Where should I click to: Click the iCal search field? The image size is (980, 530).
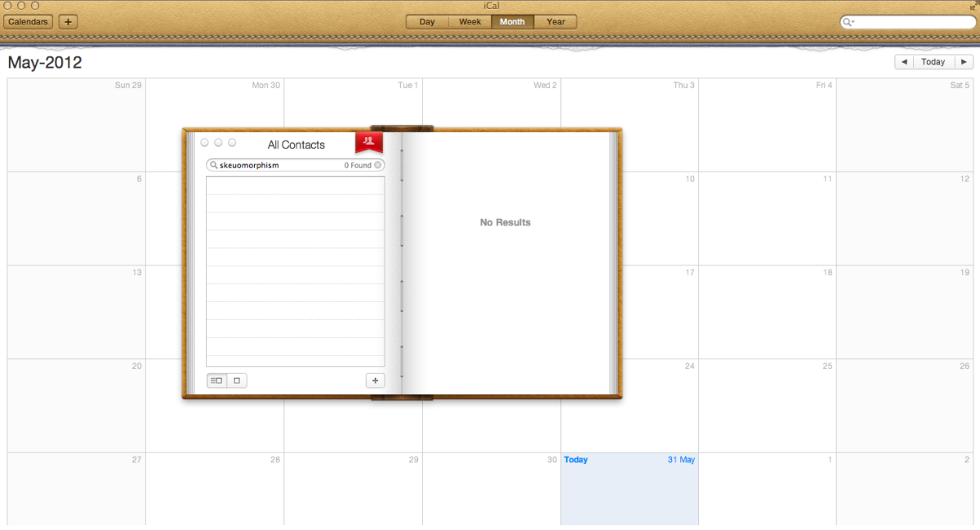tap(913, 23)
